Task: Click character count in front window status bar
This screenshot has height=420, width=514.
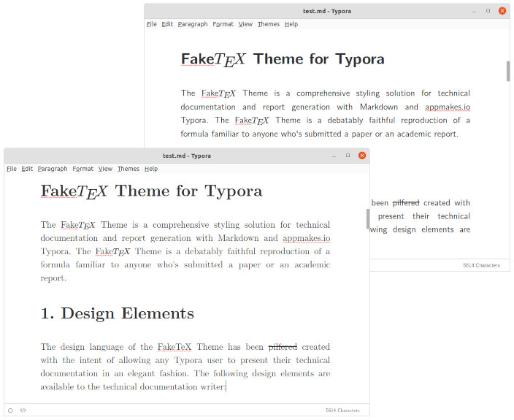Action: tap(342, 411)
